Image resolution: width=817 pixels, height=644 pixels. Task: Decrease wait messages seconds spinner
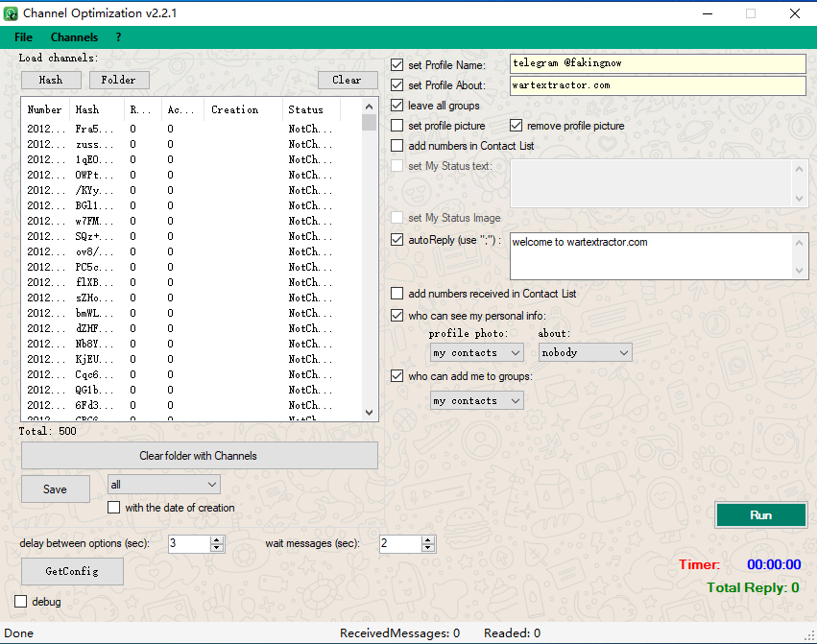click(x=428, y=548)
